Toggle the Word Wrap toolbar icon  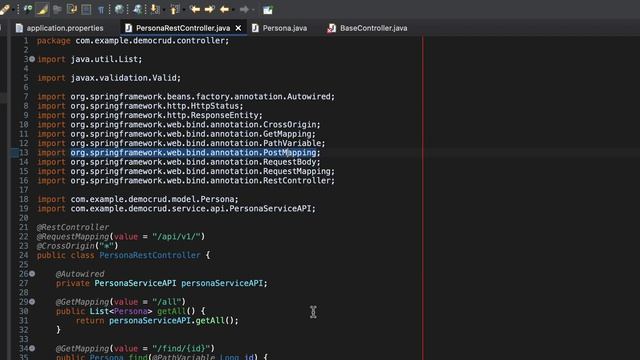pyautogui.click(x=72, y=9)
